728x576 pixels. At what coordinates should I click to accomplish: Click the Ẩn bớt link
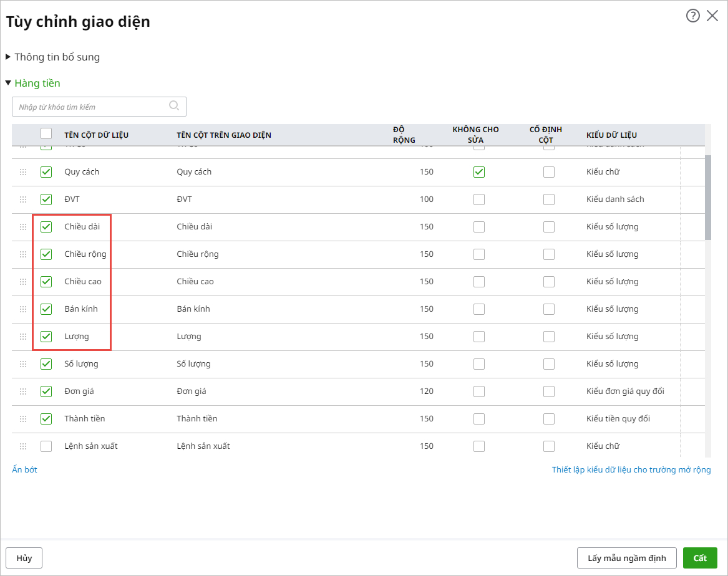(25, 470)
